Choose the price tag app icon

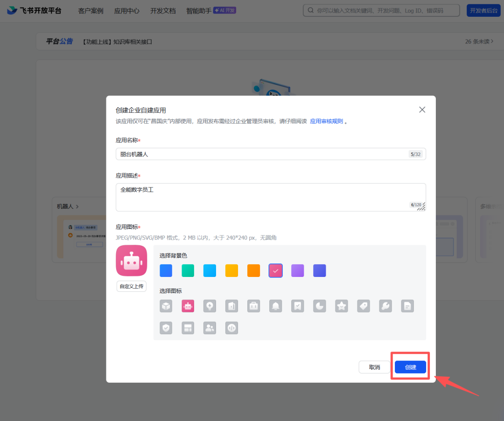tap(364, 306)
